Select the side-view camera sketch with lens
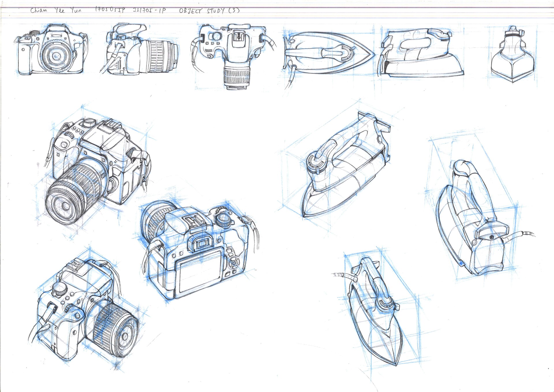 pos(140,51)
